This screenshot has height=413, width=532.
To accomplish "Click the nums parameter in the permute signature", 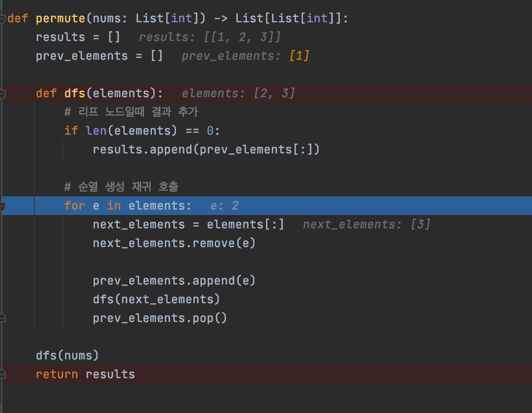I will coord(106,18).
